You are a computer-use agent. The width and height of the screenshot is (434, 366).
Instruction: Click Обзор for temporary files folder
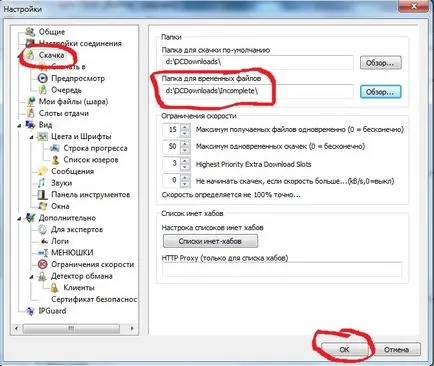click(381, 92)
